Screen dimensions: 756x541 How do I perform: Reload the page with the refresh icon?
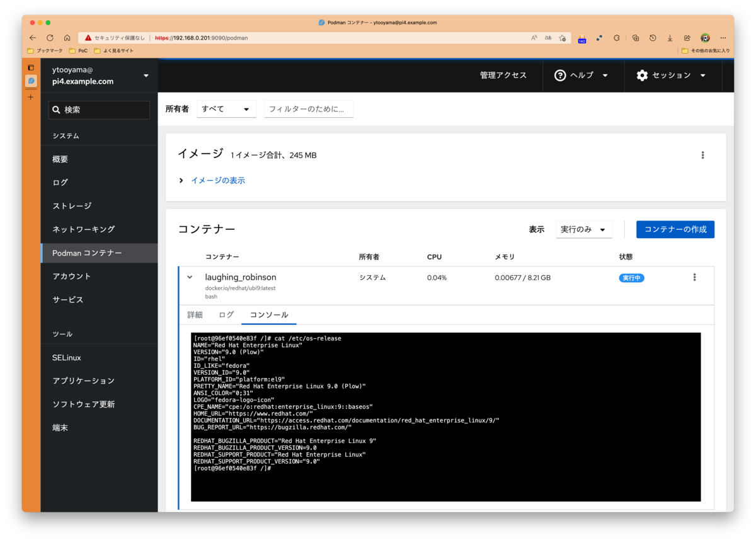coord(50,38)
